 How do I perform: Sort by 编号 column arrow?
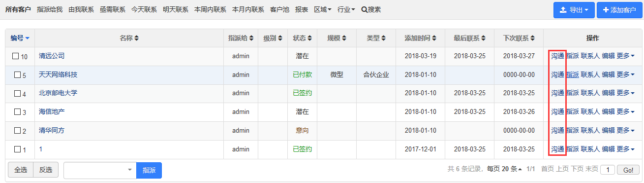27,38
